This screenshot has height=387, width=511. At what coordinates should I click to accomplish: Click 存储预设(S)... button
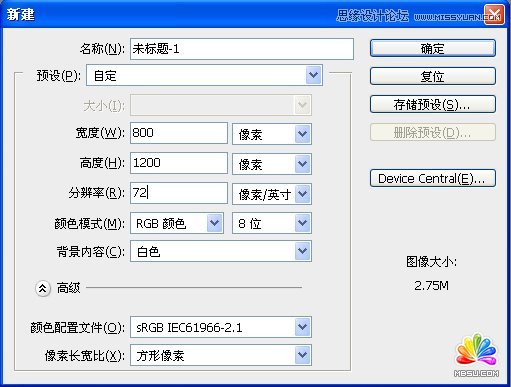pos(433,104)
